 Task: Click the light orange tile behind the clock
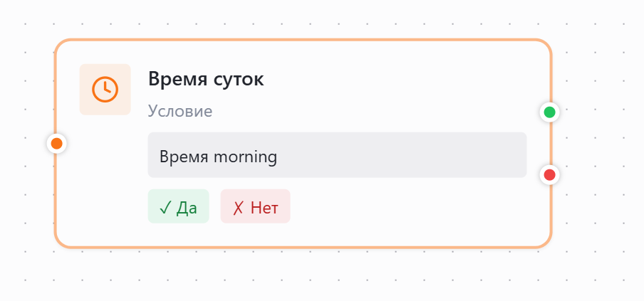(88, 72)
